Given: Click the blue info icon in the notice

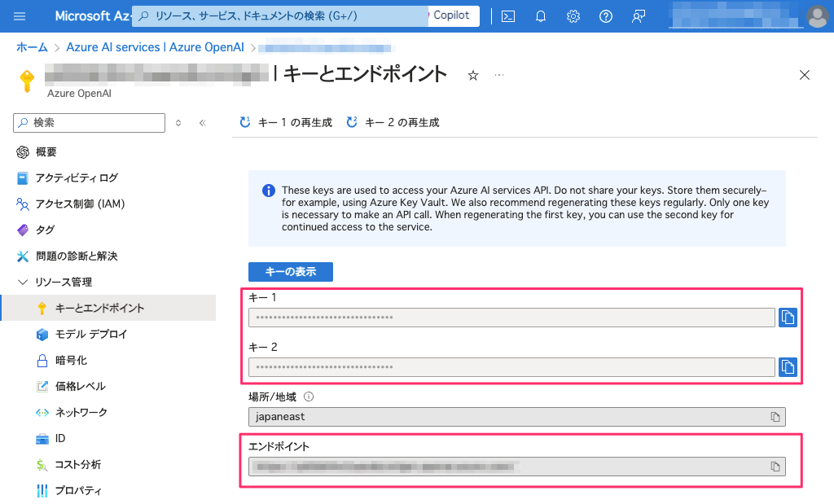Looking at the screenshot, I should click(269, 191).
